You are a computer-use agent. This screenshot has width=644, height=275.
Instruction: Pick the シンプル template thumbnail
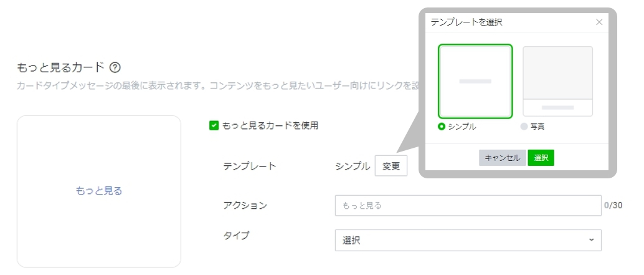click(x=475, y=81)
